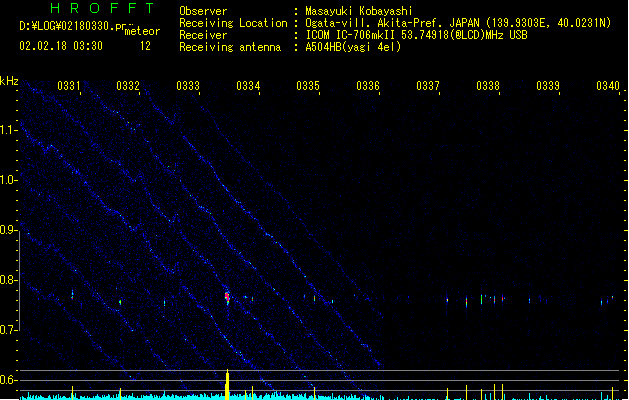Click the 0338 time axis marker
The image size is (629, 400).
tap(488, 86)
